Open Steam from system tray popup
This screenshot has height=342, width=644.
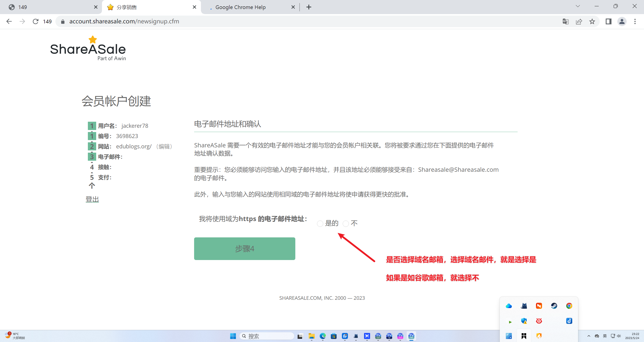554,306
